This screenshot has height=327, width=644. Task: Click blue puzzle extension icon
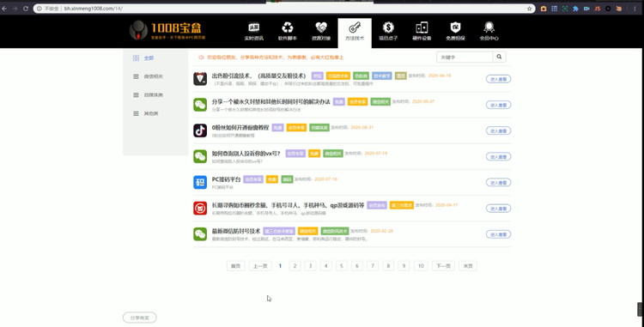click(575, 9)
